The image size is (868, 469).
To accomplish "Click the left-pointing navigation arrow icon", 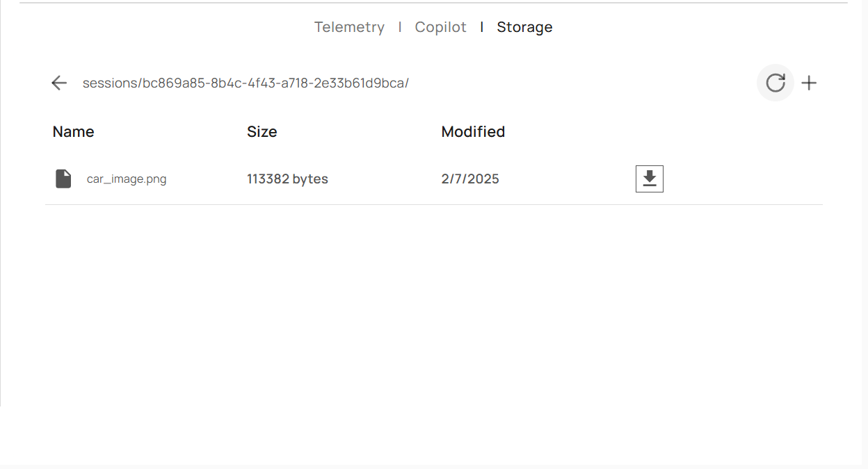I will click(x=59, y=83).
